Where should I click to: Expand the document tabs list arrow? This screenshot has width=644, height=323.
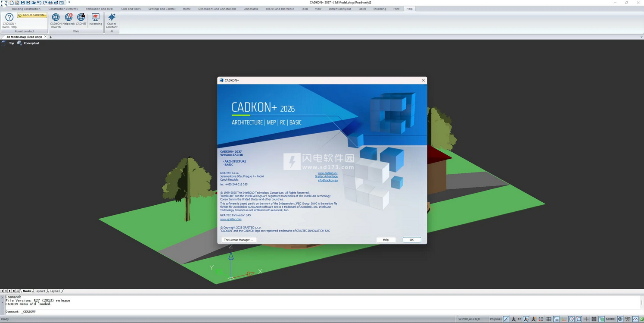point(641,37)
